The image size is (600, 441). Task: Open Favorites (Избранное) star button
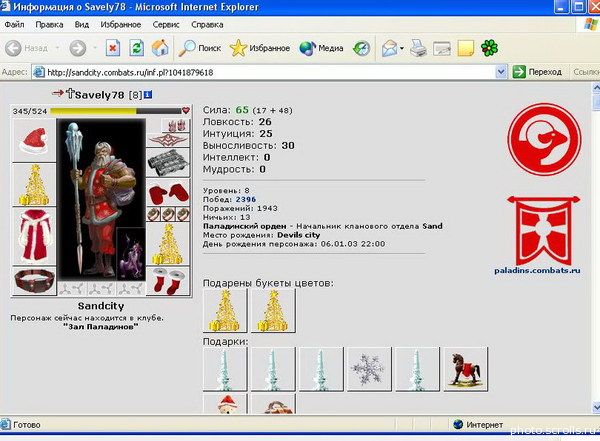260,48
